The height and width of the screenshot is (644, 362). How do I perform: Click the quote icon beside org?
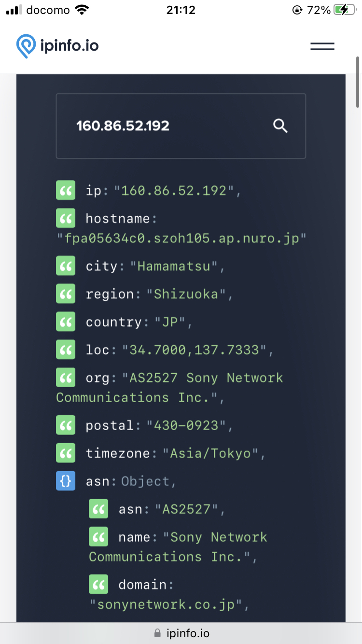(66, 378)
